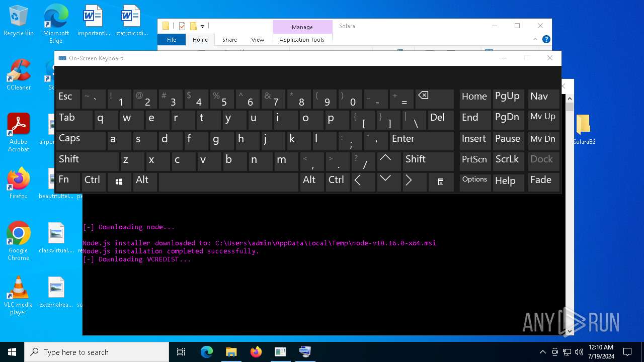Click the volume icon in system tray
This screenshot has height=362, width=644.
pyautogui.click(x=579, y=352)
